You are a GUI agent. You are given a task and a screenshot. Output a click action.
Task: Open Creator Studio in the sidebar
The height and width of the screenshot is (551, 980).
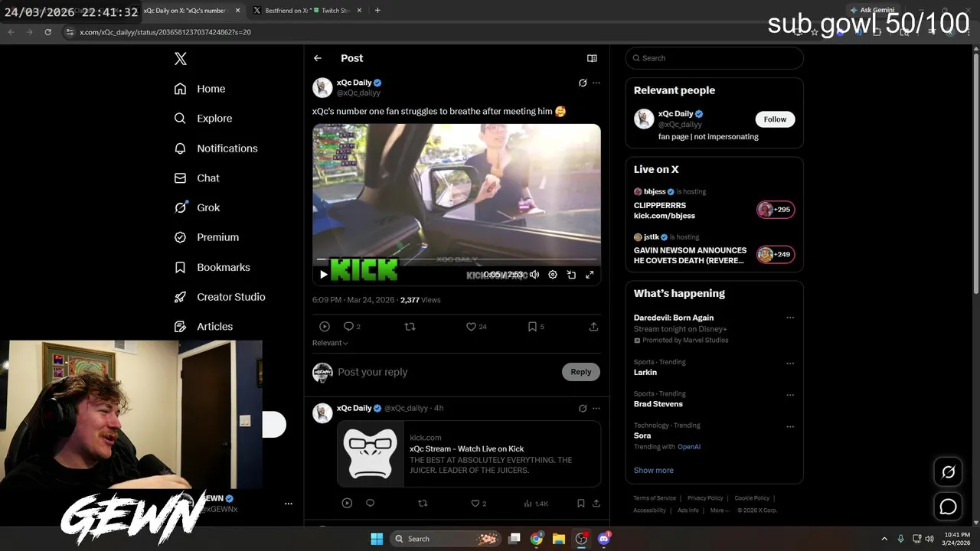click(220, 297)
